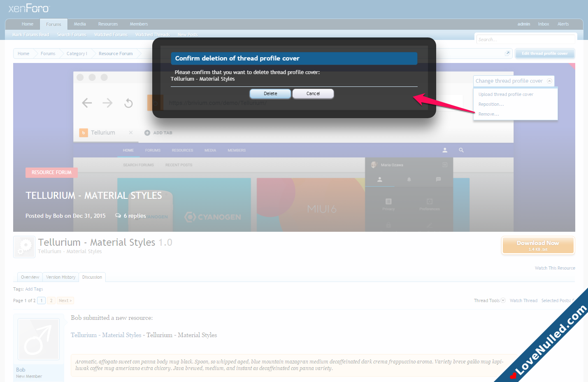Go to Watched Threads
Image resolution: width=588 pixels, height=382 pixels.
click(152, 35)
